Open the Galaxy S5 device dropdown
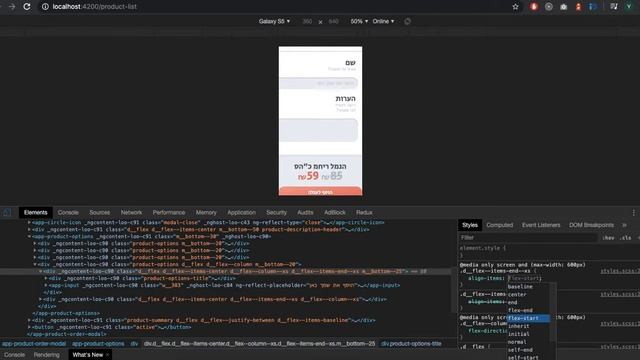The height and width of the screenshot is (360, 640). tap(274, 21)
